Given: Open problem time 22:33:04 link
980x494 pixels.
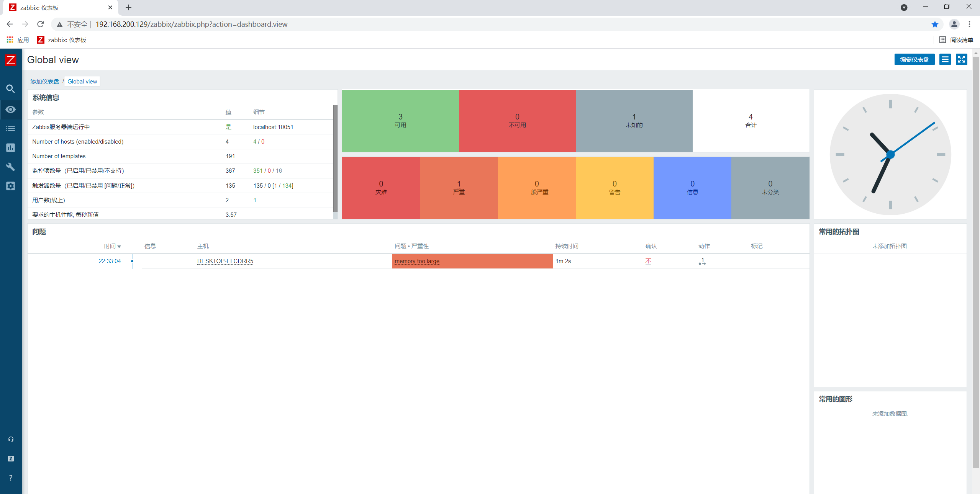Looking at the screenshot, I should 110,261.
